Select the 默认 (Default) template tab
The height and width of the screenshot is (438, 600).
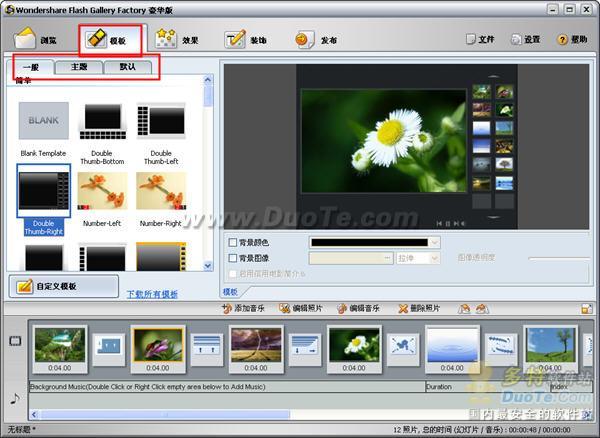[127, 67]
